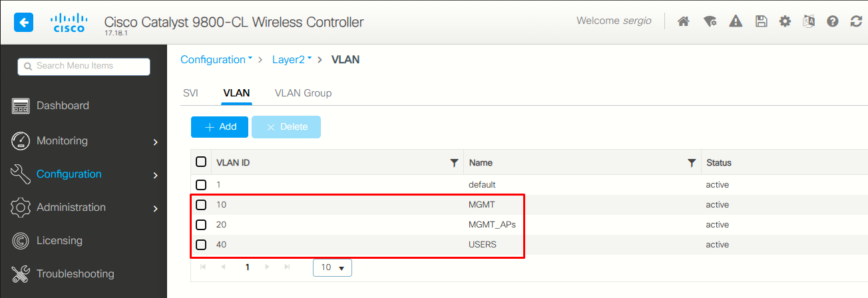This screenshot has width=868, height=298.
Task: Click the Dashboard icon in the sidebar
Action: [x=21, y=106]
